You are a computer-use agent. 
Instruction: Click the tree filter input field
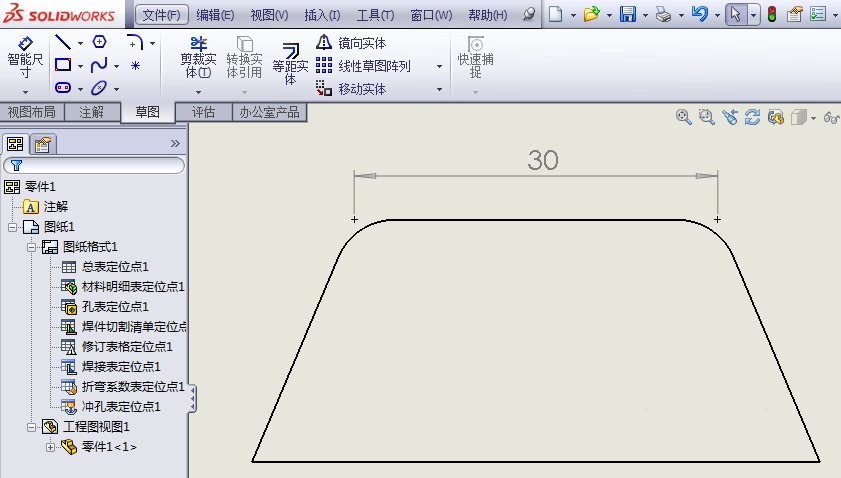click(x=94, y=165)
